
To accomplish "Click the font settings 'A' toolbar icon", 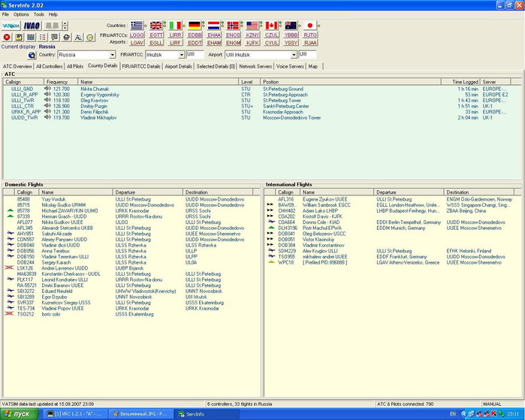I will coord(78,37).
